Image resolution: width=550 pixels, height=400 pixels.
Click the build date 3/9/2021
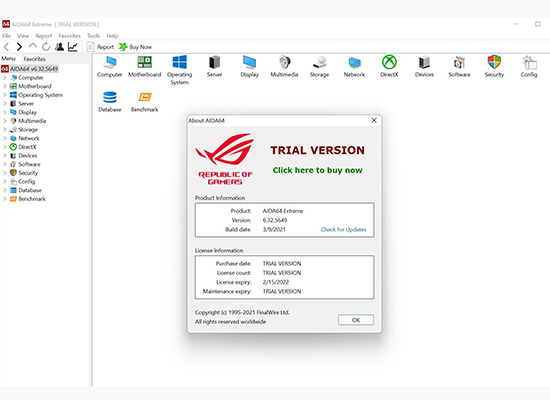point(274,229)
